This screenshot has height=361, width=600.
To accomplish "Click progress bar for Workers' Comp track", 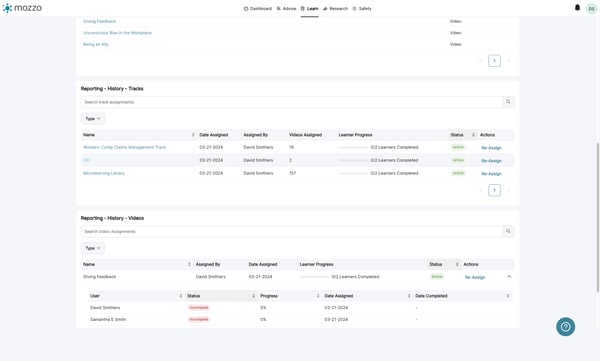I will (x=353, y=147).
